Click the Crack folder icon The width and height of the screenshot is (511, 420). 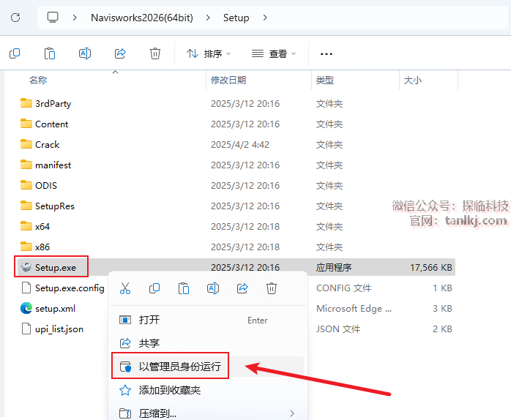[26, 144]
